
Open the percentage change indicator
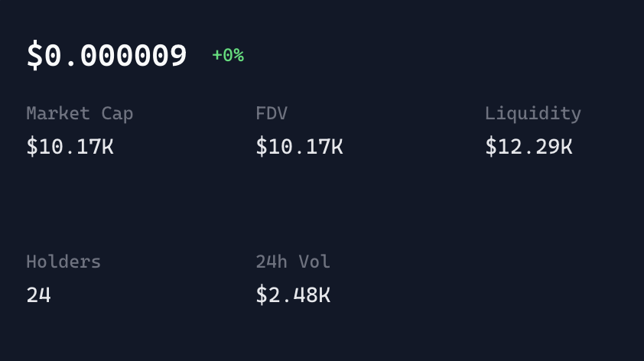click(x=228, y=55)
